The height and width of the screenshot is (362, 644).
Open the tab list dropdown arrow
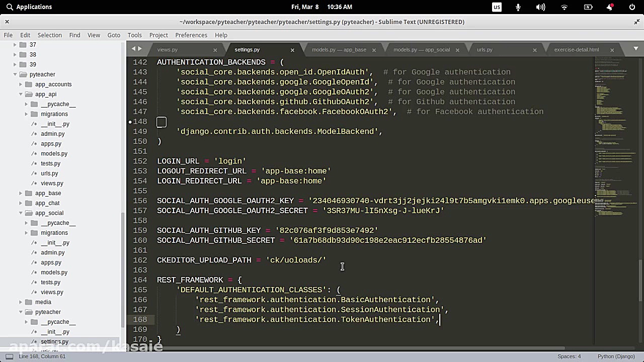coord(635,49)
